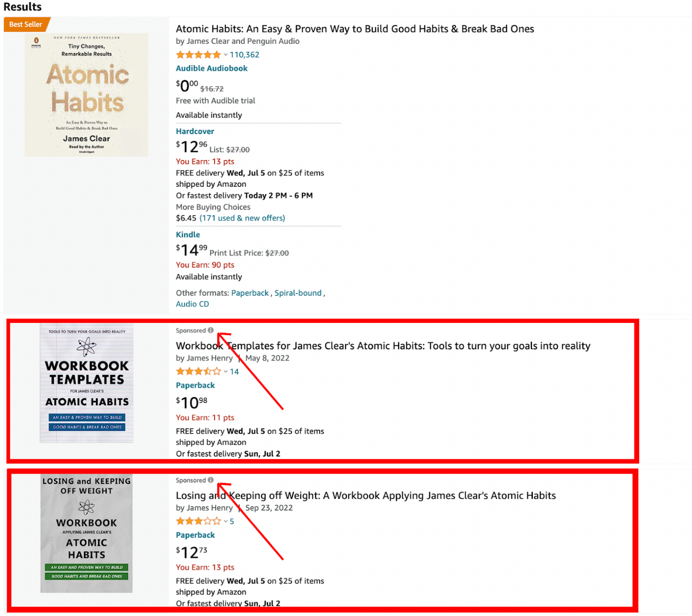
Task: Click the stars on Workbook Templates listing
Action: click(198, 371)
